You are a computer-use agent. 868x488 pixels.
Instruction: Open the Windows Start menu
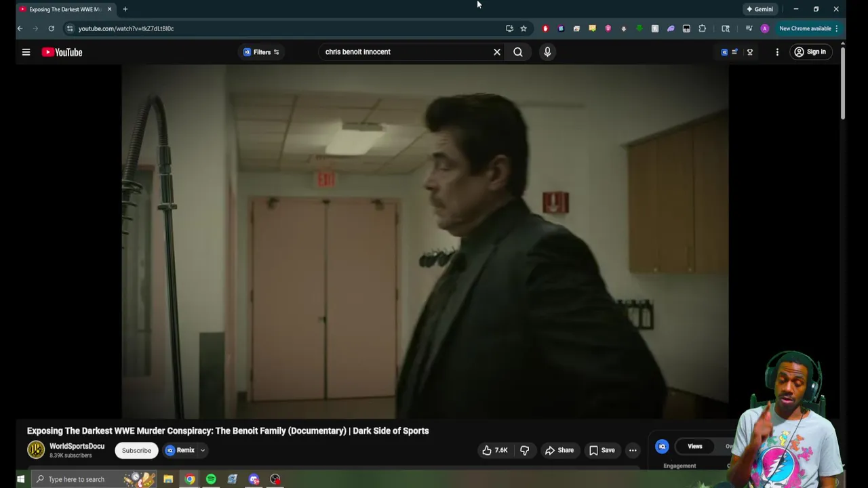pyautogui.click(x=20, y=479)
